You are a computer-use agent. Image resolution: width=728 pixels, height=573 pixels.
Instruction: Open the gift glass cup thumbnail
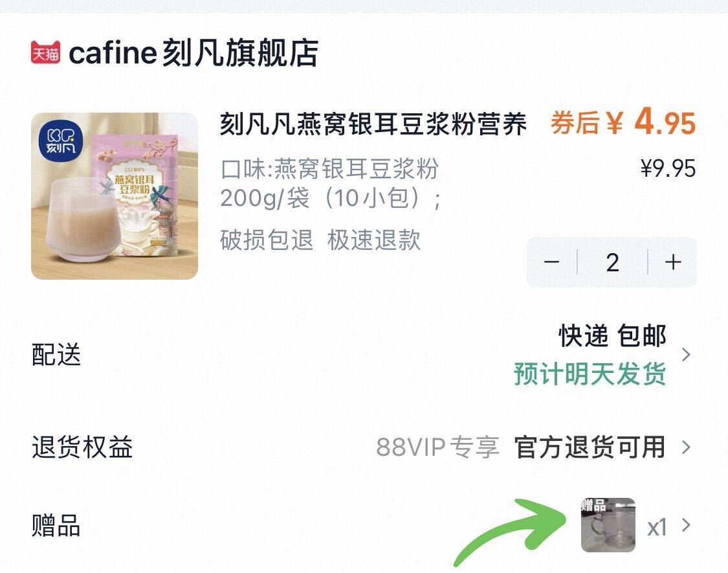click(608, 525)
